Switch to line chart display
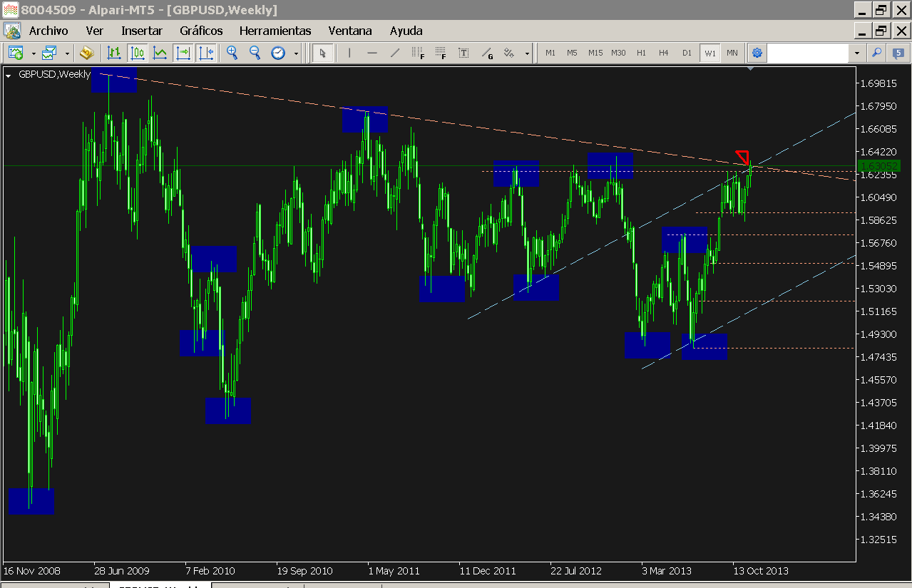The image size is (912, 588). (x=160, y=53)
